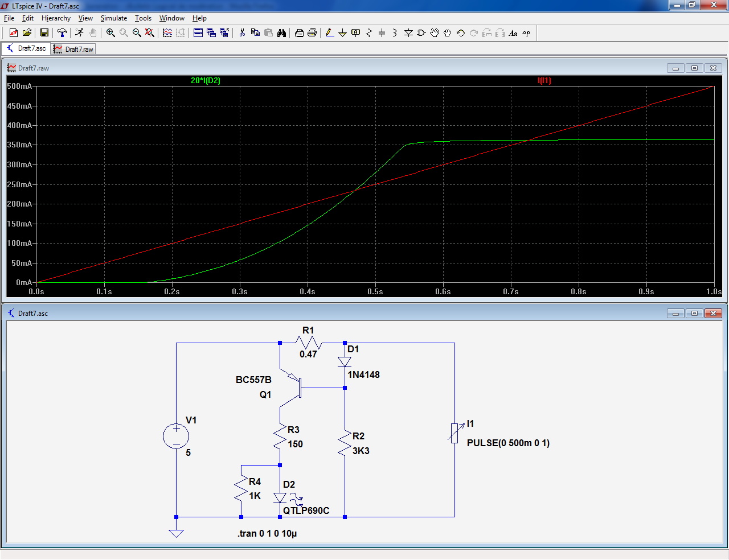Open the Hierarchy menu

click(56, 18)
